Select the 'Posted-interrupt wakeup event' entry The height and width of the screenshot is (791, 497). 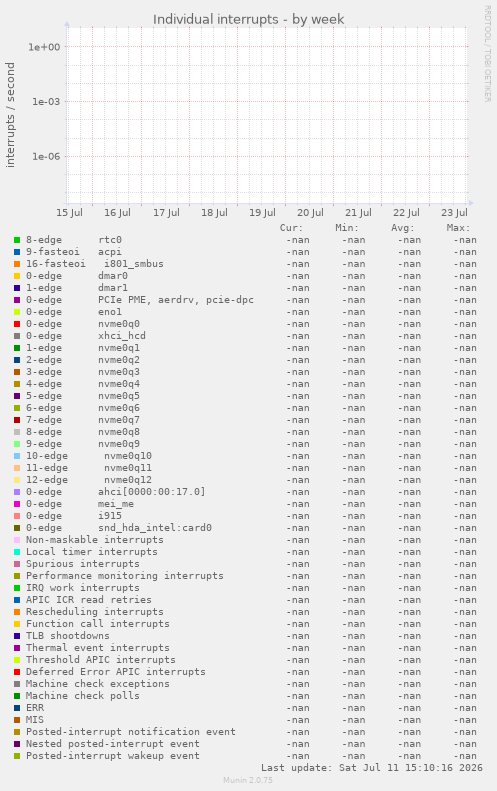pos(113,756)
